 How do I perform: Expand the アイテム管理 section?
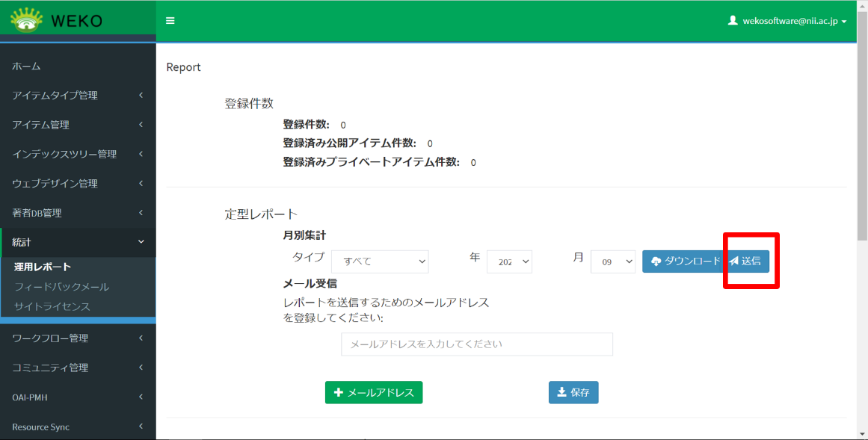78,124
